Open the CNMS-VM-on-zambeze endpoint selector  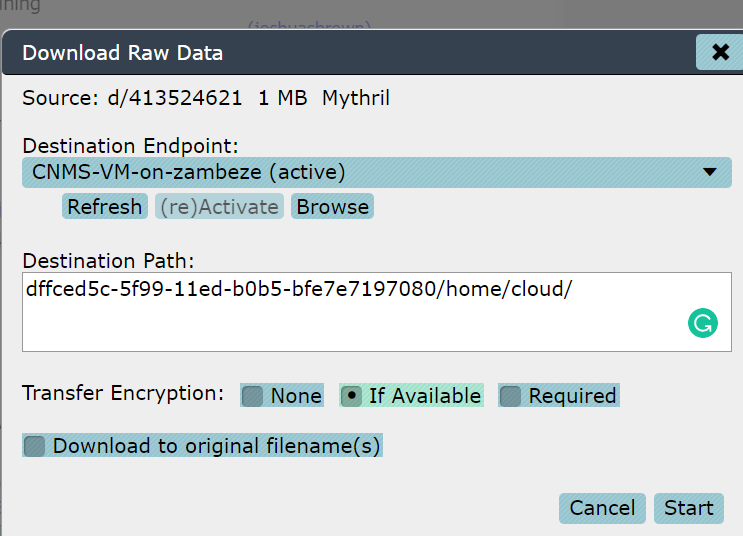pyautogui.click(x=377, y=172)
